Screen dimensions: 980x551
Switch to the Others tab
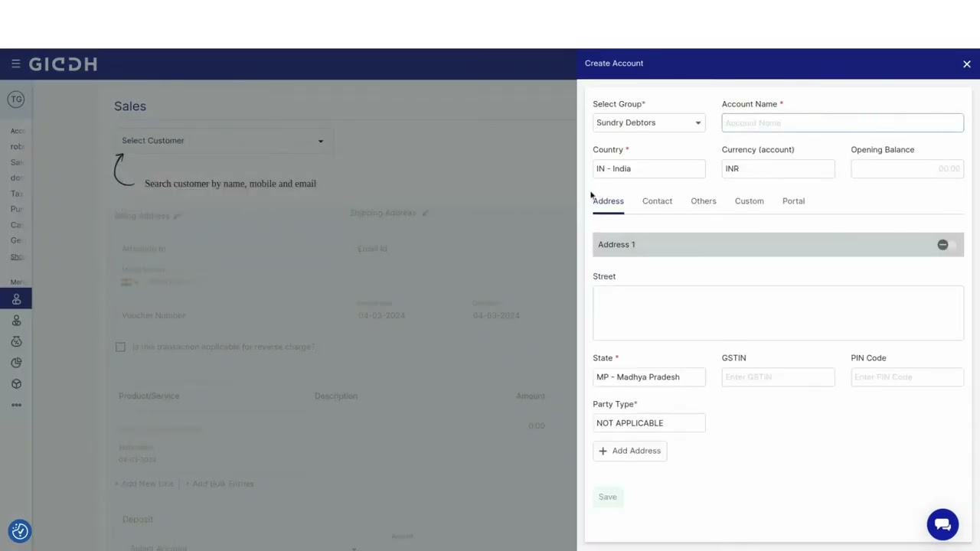tap(703, 201)
